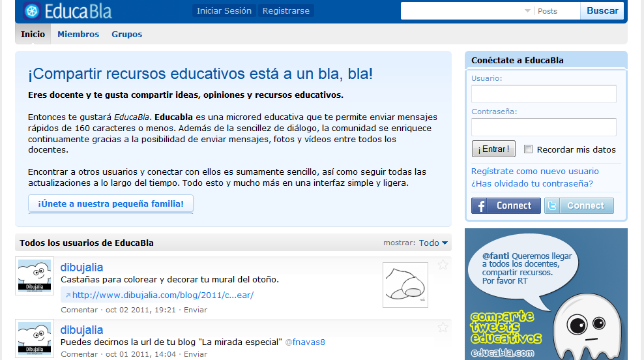Open the Grupos tab
Viewport: 644px width, 360px height.
pyautogui.click(x=127, y=34)
